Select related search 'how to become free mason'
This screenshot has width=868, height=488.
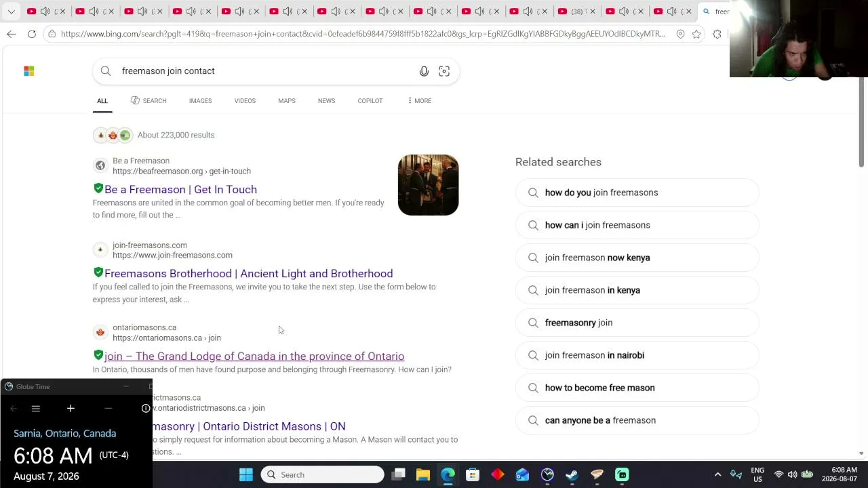637,388
